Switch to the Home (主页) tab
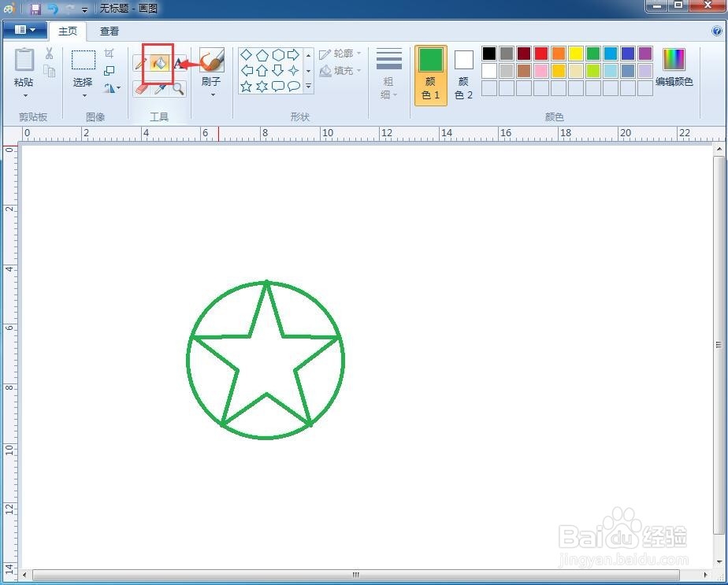 [68, 31]
